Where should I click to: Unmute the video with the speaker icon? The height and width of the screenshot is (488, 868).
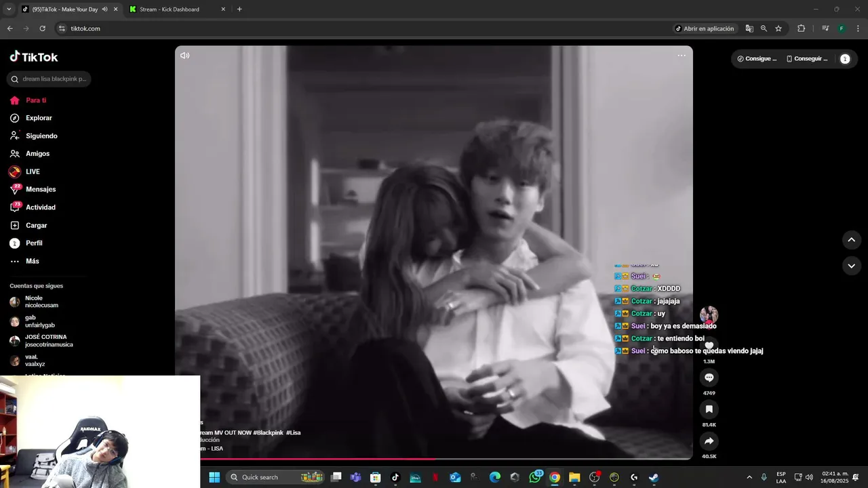[x=184, y=56]
